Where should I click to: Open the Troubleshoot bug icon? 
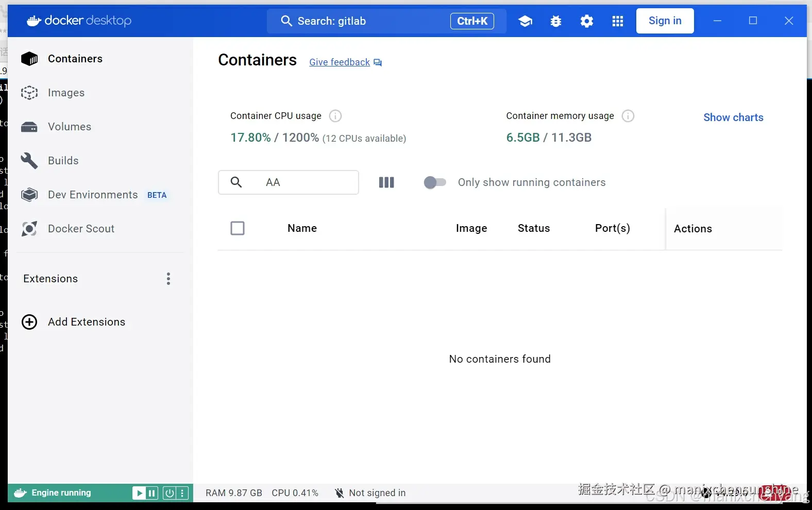[x=556, y=21]
